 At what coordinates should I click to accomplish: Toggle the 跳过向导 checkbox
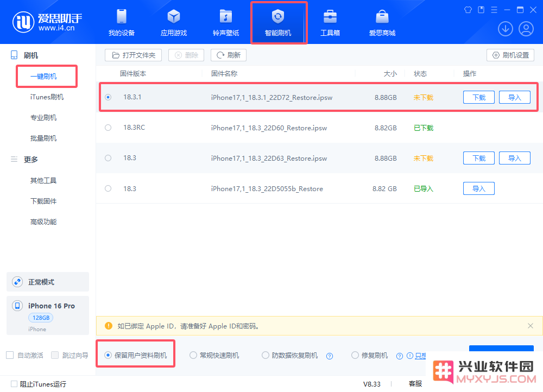pyautogui.click(x=55, y=355)
